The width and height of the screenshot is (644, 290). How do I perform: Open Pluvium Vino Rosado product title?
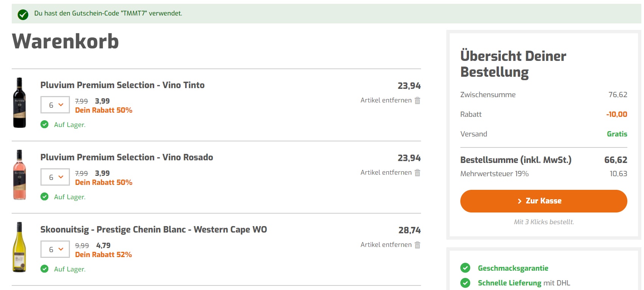pyautogui.click(x=127, y=157)
